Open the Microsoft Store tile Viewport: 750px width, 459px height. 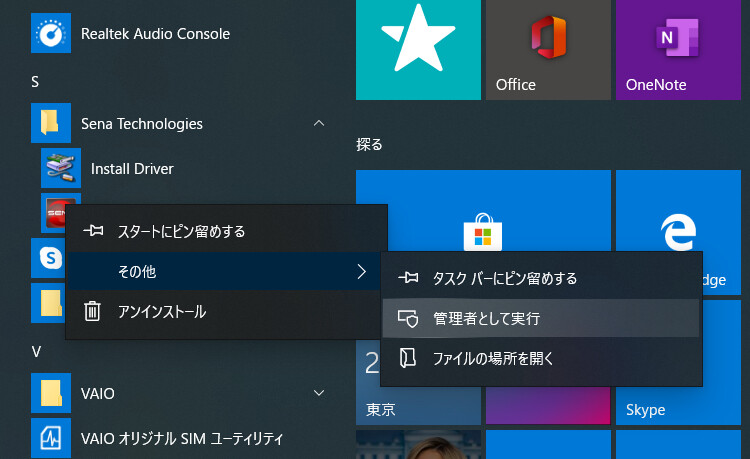tap(483, 210)
